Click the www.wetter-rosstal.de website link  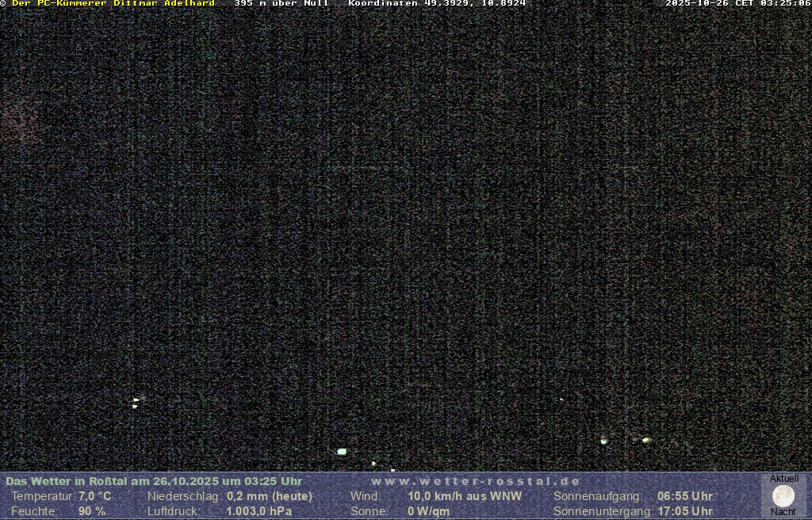[x=476, y=481]
